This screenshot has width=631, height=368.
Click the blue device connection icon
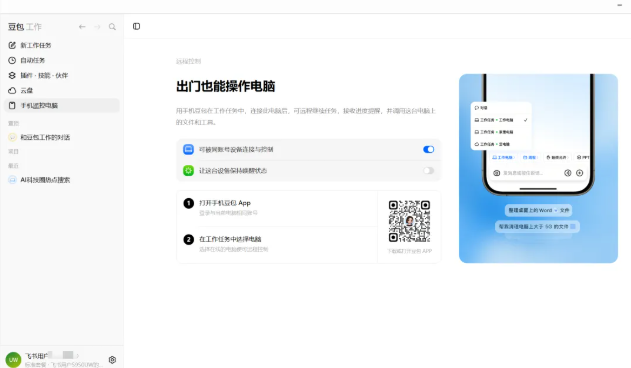click(x=188, y=149)
